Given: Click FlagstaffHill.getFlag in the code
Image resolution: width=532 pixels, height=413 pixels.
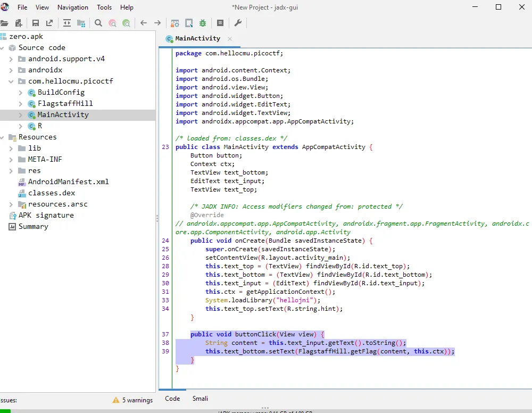Looking at the screenshot, I should tap(337, 351).
